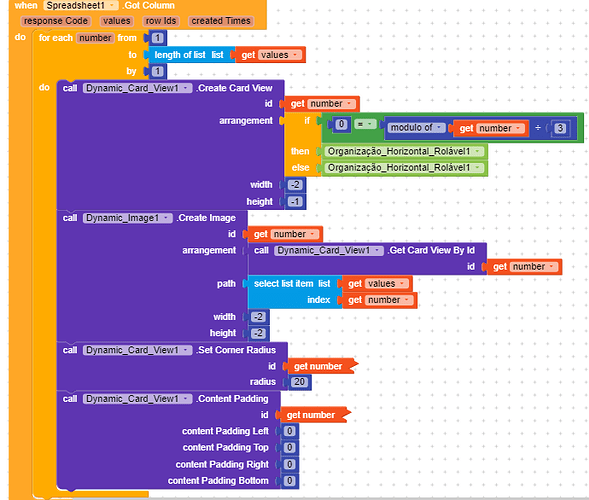Click the radius number field showing 20
The image size is (589, 500).
click(299, 382)
